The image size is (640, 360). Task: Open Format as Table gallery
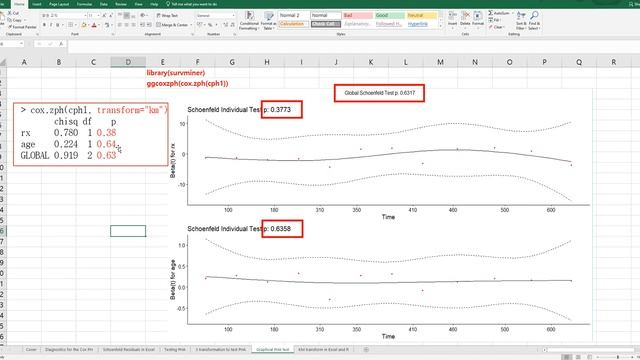click(269, 20)
